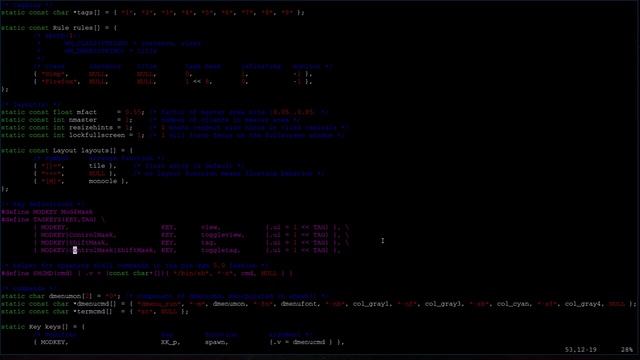Click the 'mfact' variable name

pyautogui.click(x=87, y=112)
